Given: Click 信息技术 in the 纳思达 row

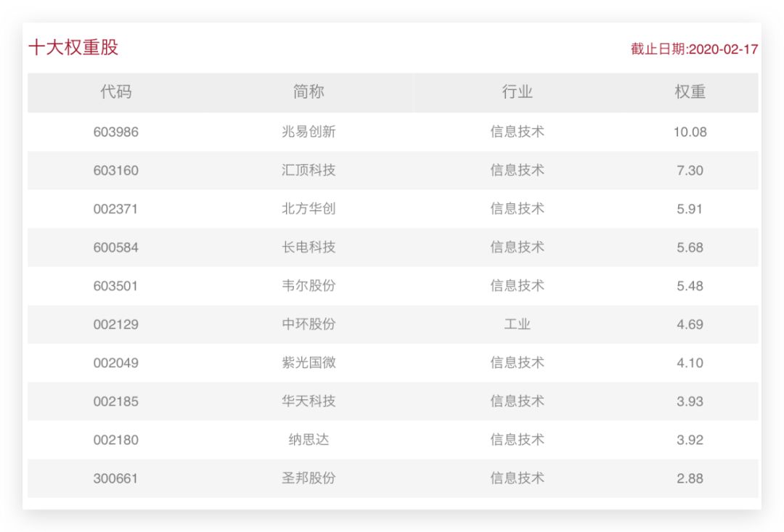Looking at the screenshot, I should click(517, 440).
